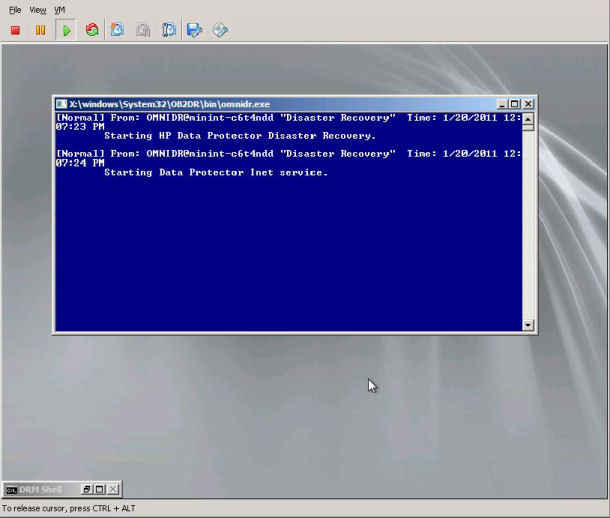610x518 pixels.
Task: Click console scrollbar up arrow
Action: [528, 119]
